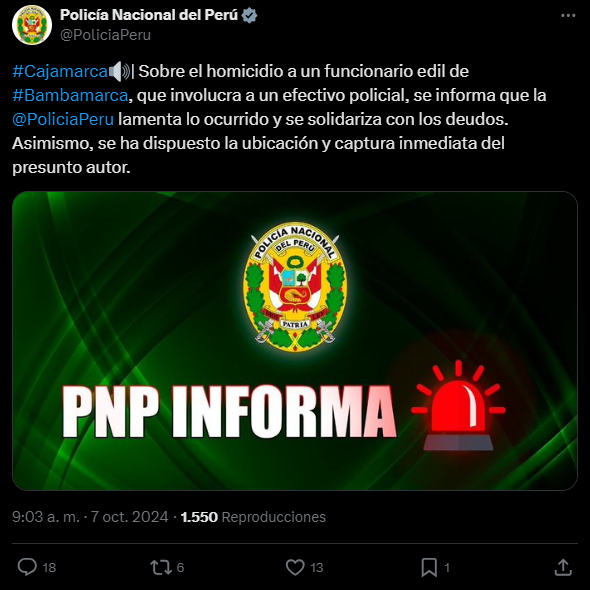
Task: Click the repost arrows icon
Action: 161,567
